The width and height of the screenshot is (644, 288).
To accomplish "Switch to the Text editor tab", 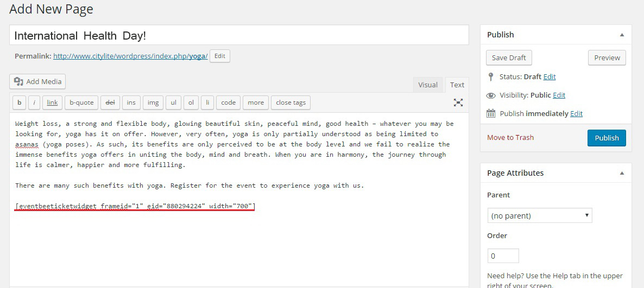I will click(457, 85).
